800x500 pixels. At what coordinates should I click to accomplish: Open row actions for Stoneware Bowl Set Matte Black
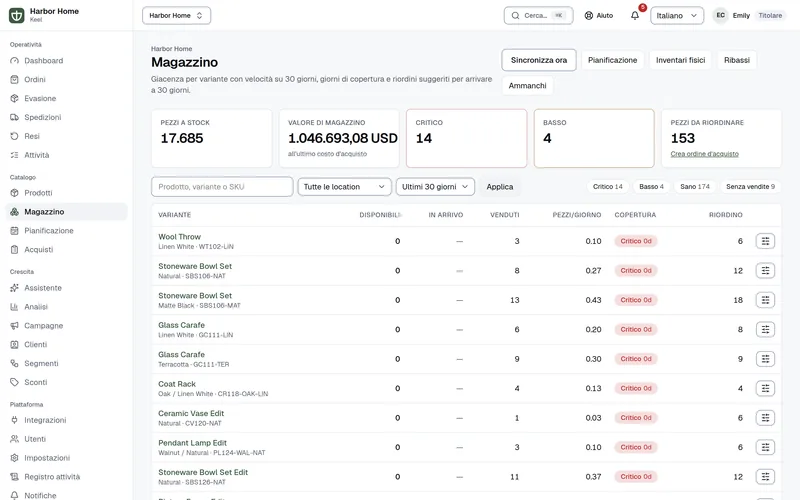[x=765, y=300]
